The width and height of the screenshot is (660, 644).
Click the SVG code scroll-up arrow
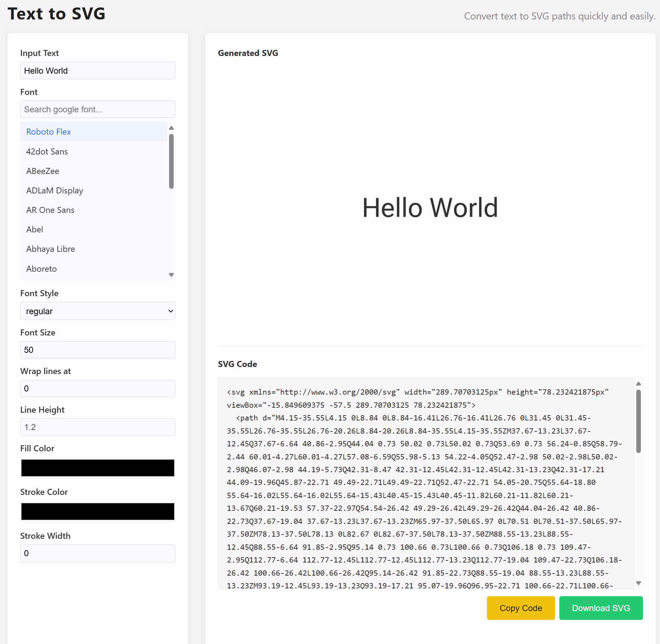[638, 384]
